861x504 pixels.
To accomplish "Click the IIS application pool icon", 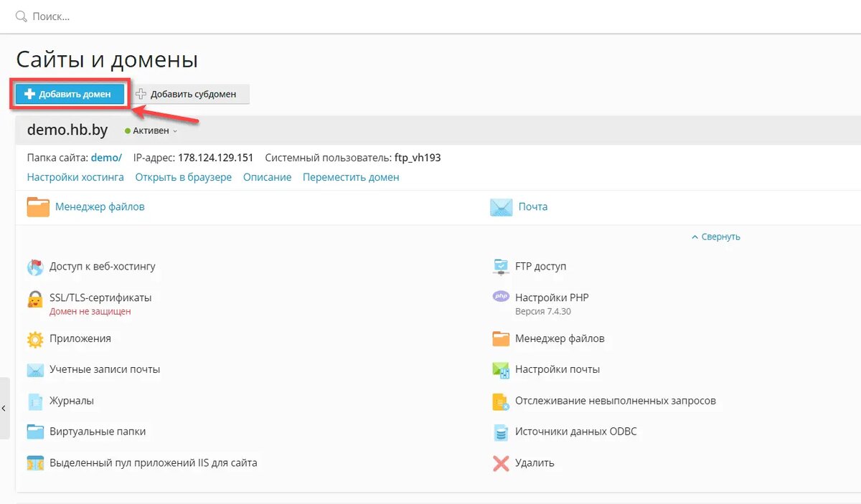I will 35,463.
